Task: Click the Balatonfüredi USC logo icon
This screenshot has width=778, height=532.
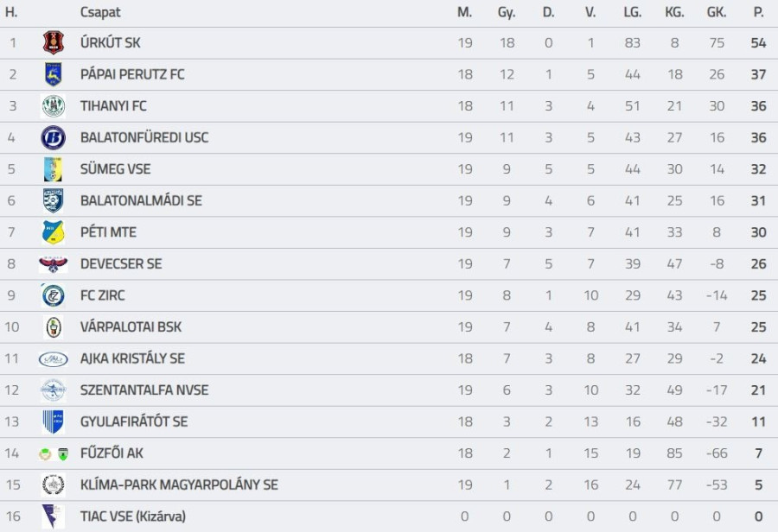Action: tap(54, 137)
